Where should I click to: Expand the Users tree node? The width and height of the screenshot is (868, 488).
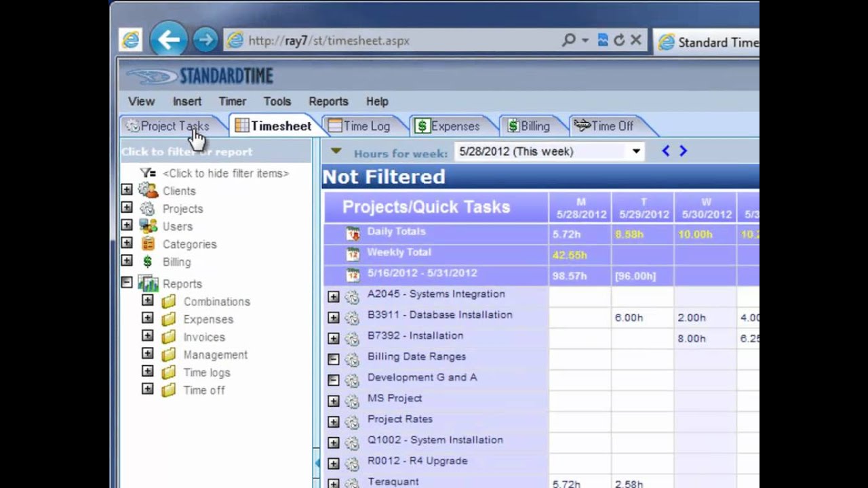127,225
